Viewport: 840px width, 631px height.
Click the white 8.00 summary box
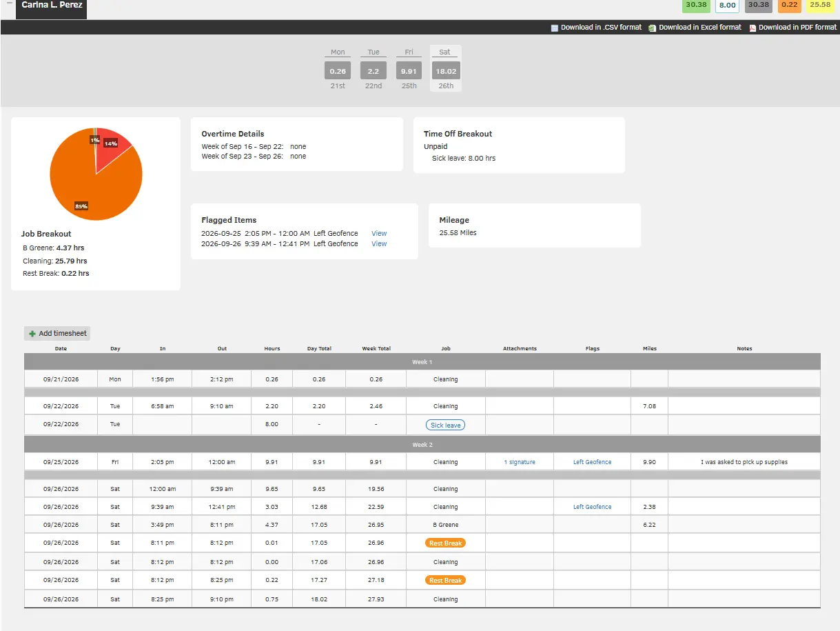727,6
